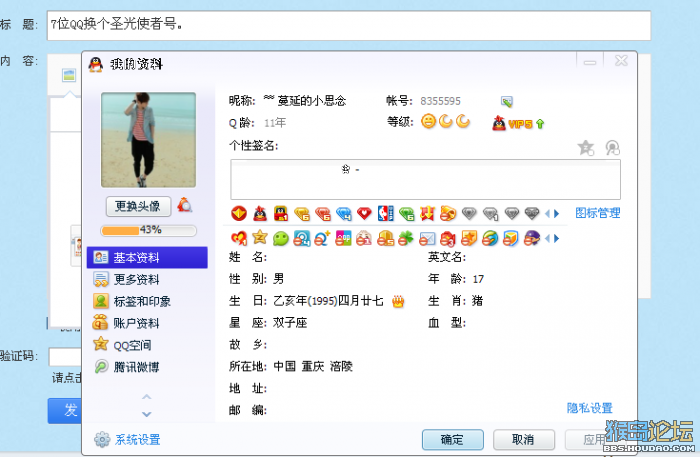Click the purple helmet game icon

pos(532,238)
